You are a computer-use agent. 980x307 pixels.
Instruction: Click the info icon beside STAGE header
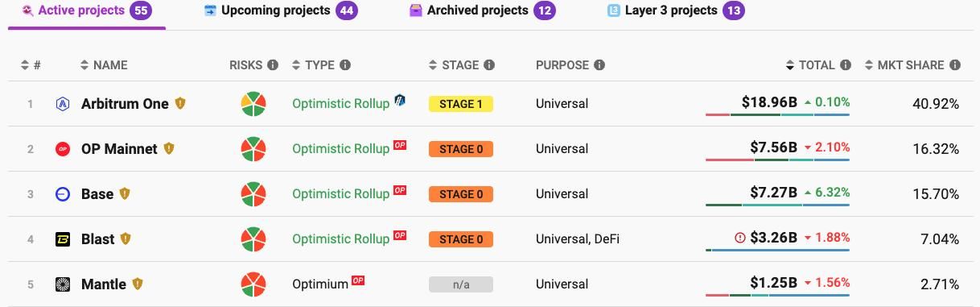(489, 65)
